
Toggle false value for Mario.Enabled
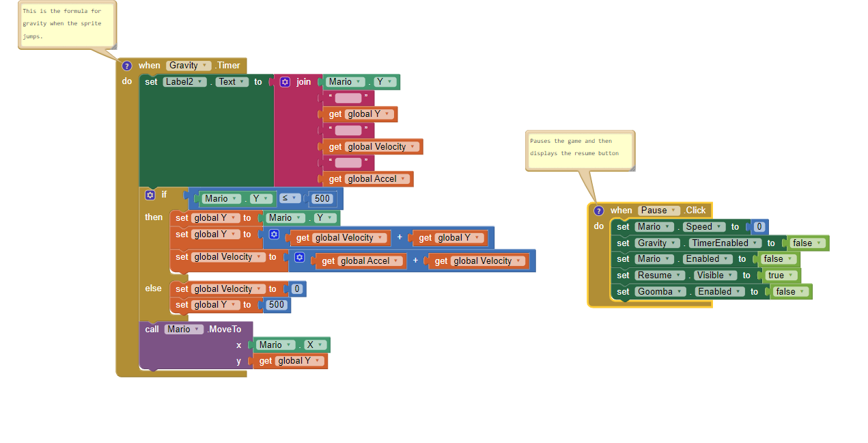tap(779, 259)
